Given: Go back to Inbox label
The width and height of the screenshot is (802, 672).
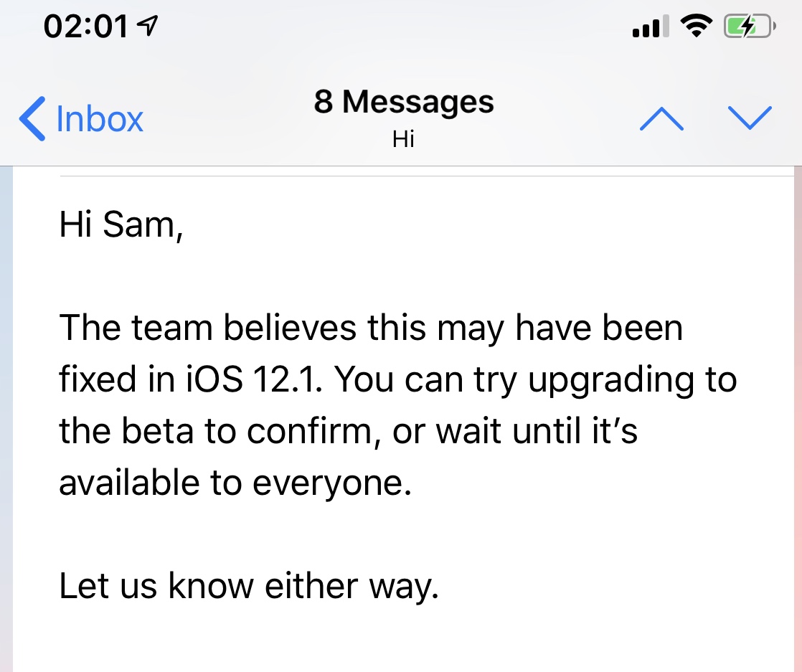Looking at the screenshot, I should (100, 118).
